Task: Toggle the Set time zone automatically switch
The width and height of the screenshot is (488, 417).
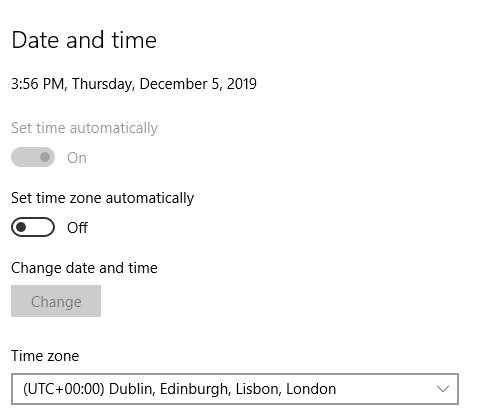Action: 33,227
